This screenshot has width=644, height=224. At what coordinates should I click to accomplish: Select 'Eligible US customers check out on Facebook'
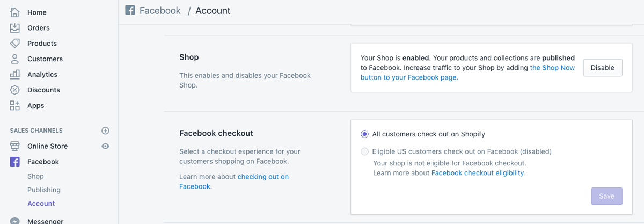[x=365, y=151]
